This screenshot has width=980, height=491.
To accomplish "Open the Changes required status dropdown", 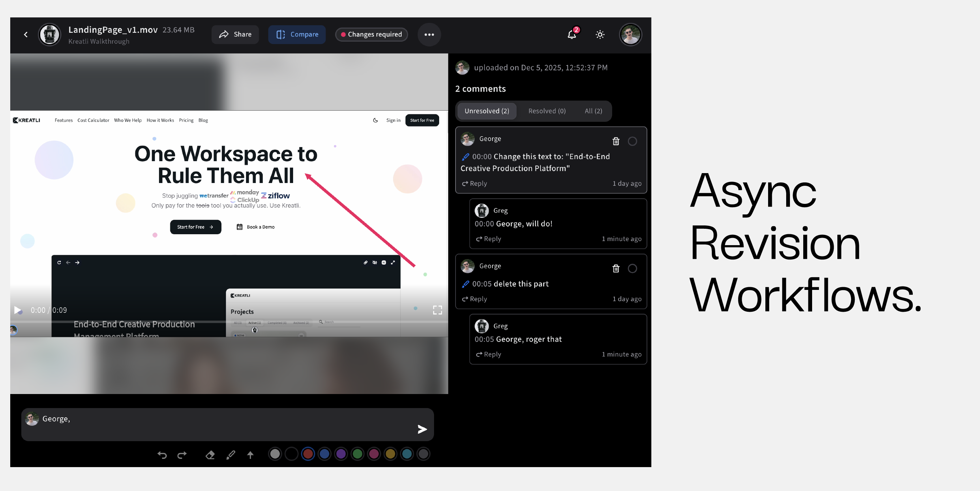I will coord(371,34).
